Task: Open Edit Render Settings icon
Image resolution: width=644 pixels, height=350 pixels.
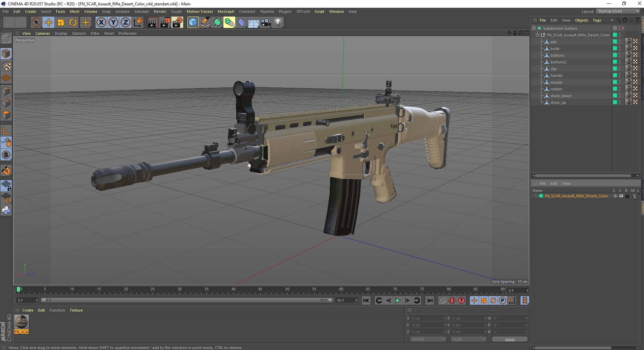Action: [178, 23]
